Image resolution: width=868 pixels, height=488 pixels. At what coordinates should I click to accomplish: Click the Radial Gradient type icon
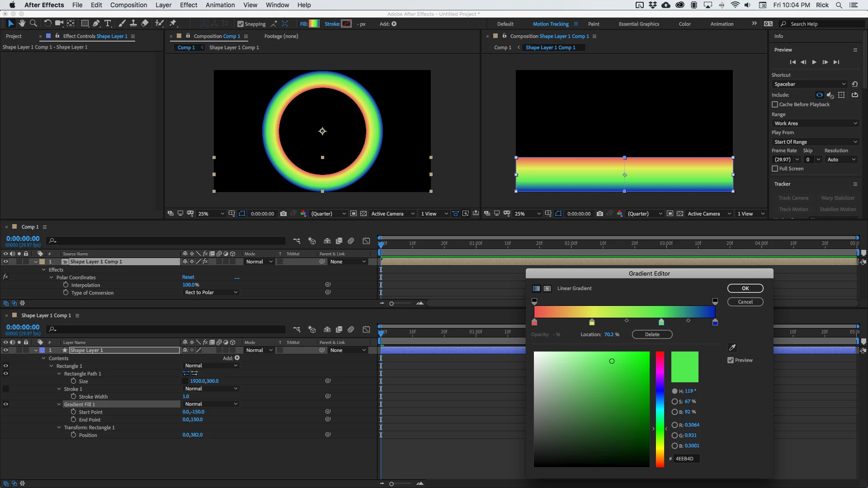[x=547, y=288]
